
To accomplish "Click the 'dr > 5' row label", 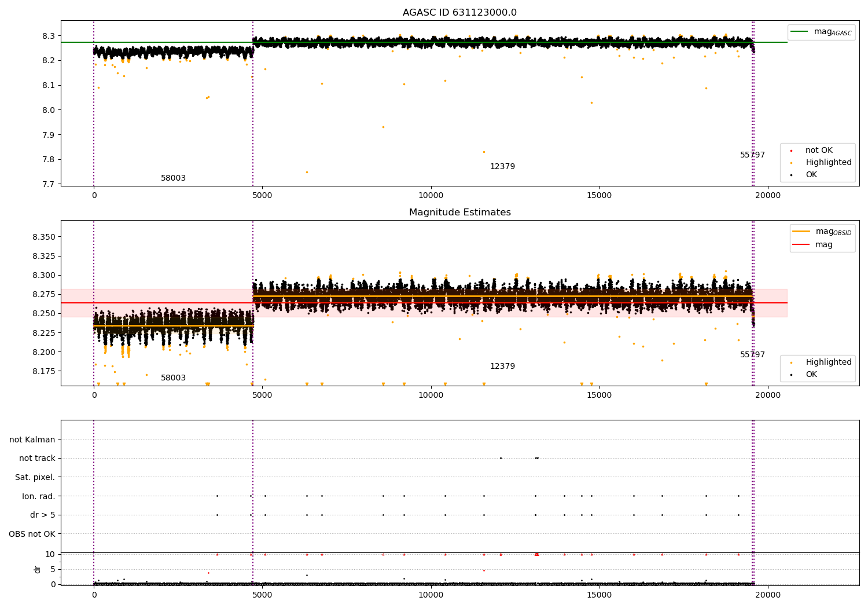I will pos(43,515).
